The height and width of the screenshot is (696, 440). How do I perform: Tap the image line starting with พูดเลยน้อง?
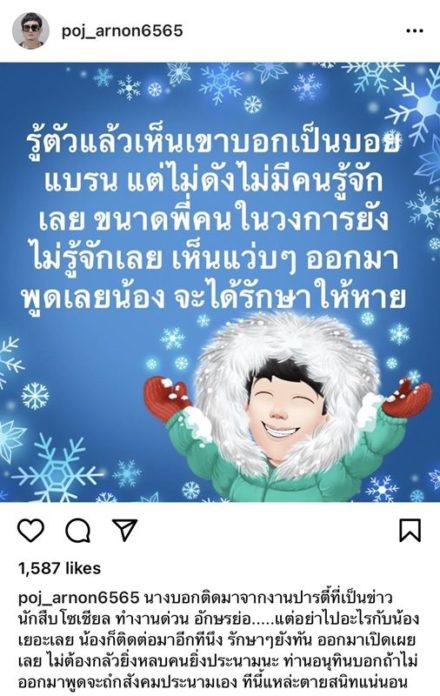click(214, 296)
